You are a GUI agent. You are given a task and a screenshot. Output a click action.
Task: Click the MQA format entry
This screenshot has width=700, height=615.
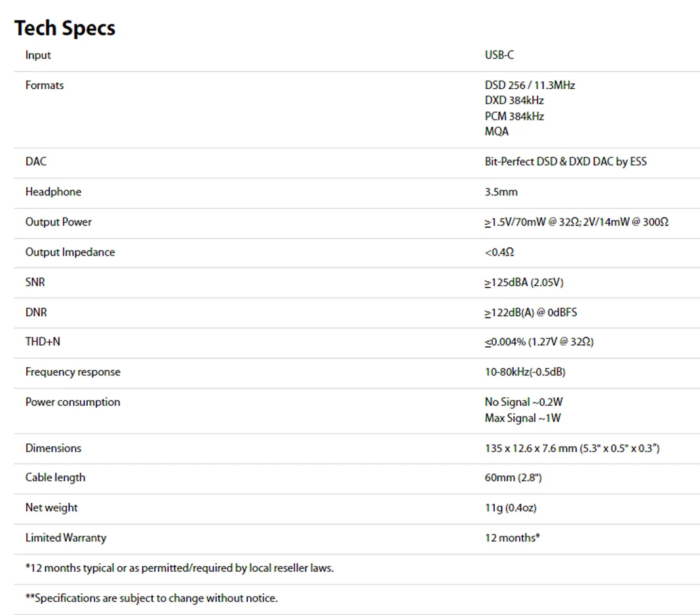click(x=496, y=131)
